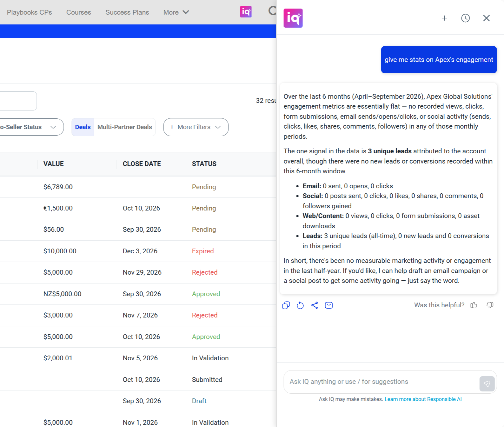504x427 pixels.
Task: Start a new IQ chat with plus icon
Action: coord(444,18)
